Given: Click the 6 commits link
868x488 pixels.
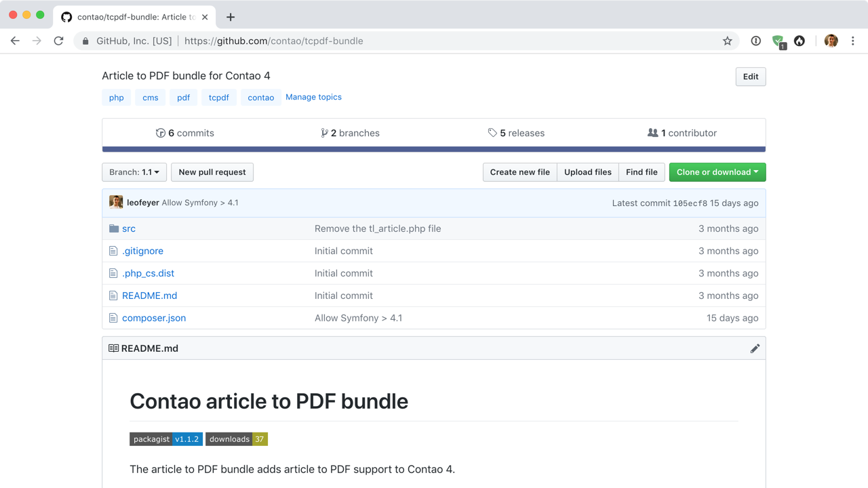Looking at the screenshot, I should point(184,133).
